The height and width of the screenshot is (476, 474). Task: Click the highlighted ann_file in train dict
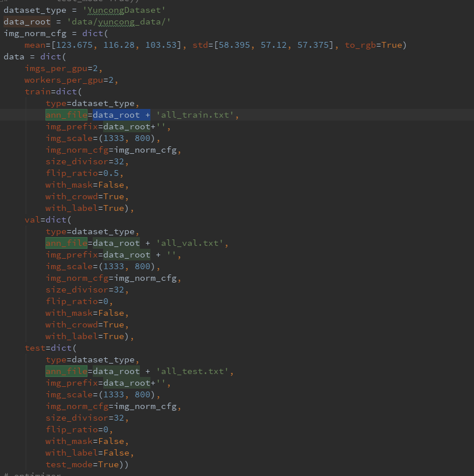(66, 115)
